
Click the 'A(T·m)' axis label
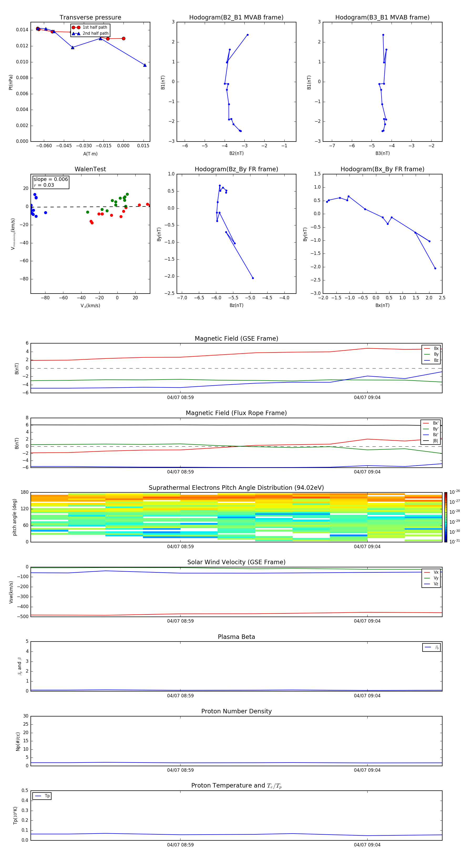(x=90, y=154)
